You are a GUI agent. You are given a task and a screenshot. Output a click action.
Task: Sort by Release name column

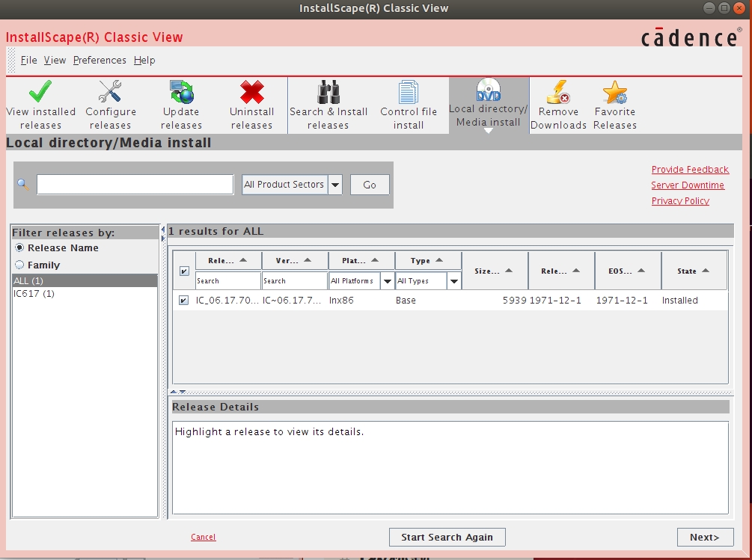point(228,261)
